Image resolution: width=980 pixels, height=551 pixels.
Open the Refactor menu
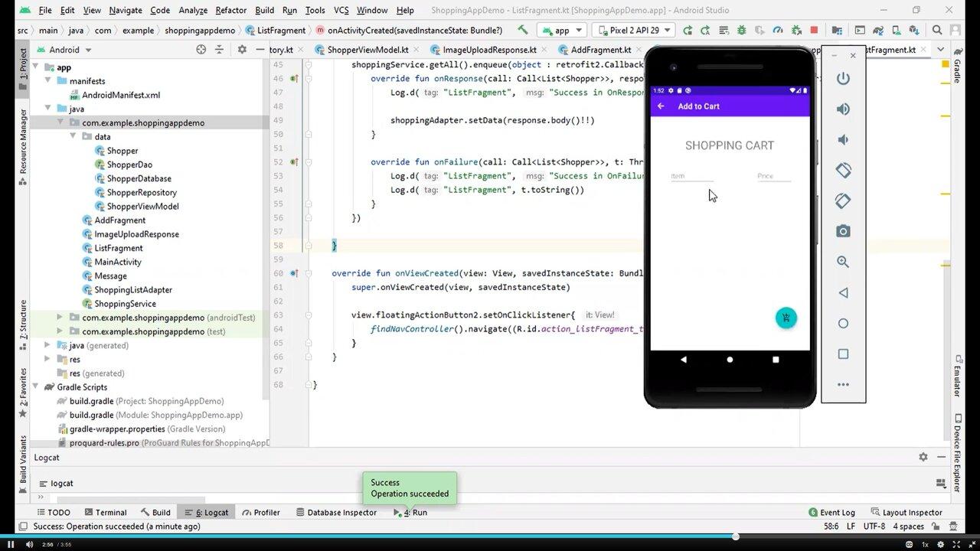pyautogui.click(x=230, y=10)
